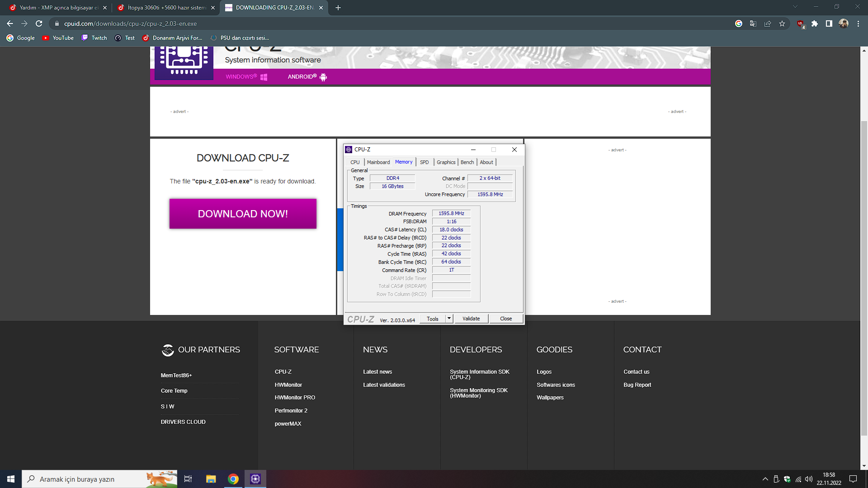Open the tab search chevron in Chrome
Viewport: 868px width, 488px height.
click(795, 6)
